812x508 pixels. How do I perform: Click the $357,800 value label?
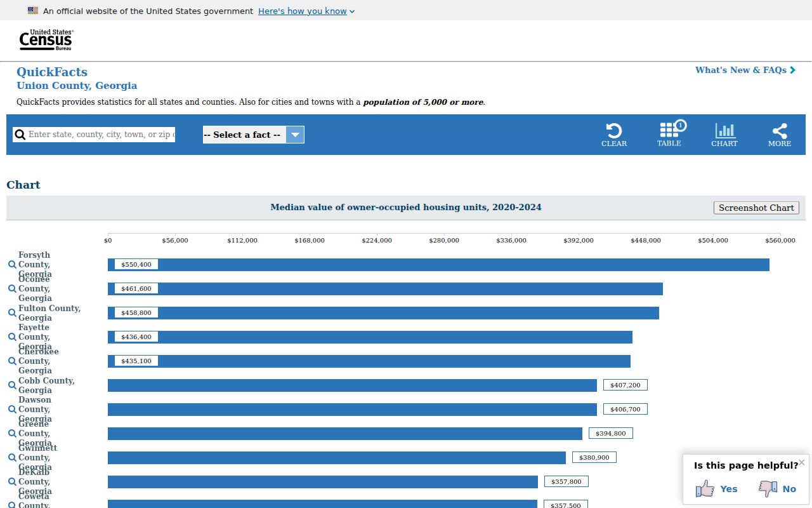[566, 482]
